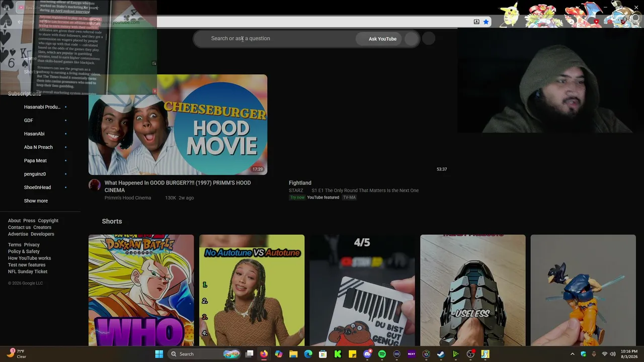Viewport: 644px width, 362px height.
Task: Open the Policy & Safety link
Action: [24, 251]
